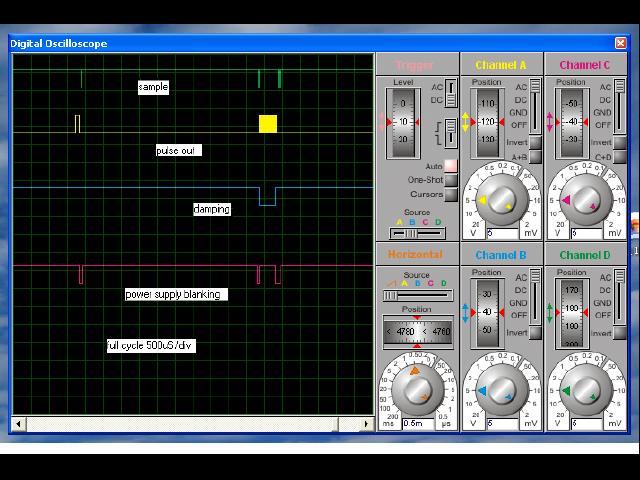The width and height of the screenshot is (640, 480).
Task: Click the Channel A voltage gain knob
Action: point(502,200)
